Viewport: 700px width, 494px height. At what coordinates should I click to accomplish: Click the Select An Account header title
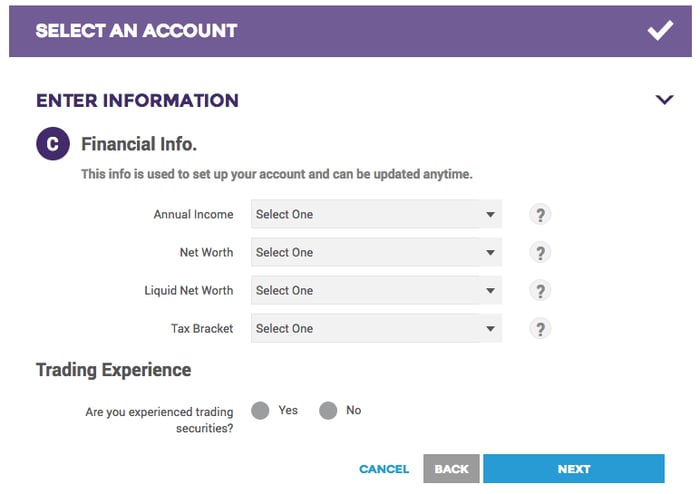(x=136, y=30)
